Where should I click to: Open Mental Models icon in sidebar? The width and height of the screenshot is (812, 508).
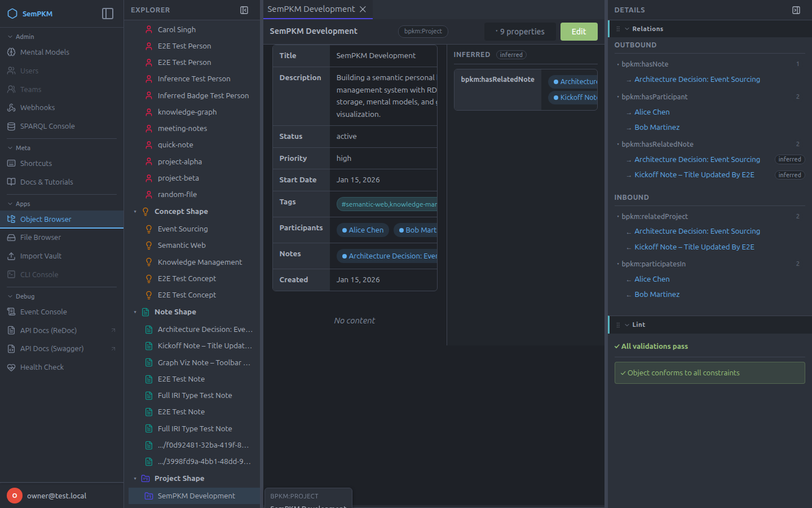tap(11, 52)
